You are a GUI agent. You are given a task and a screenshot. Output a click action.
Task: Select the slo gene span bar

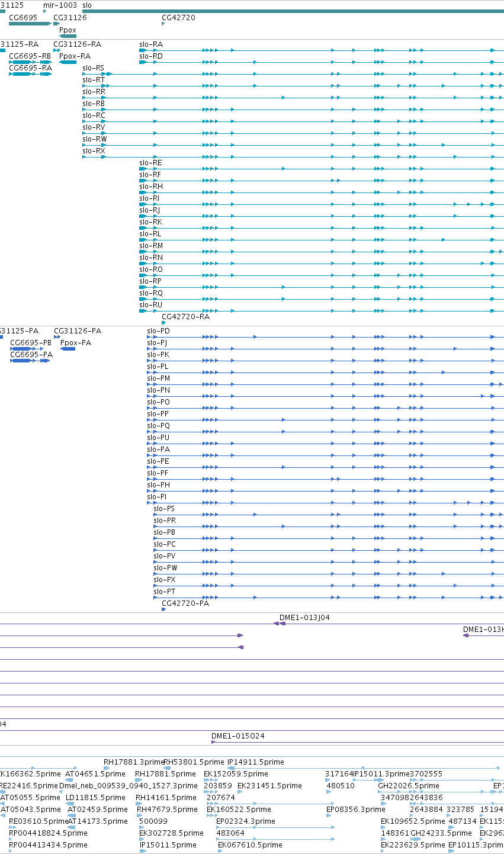[x=293, y=11]
